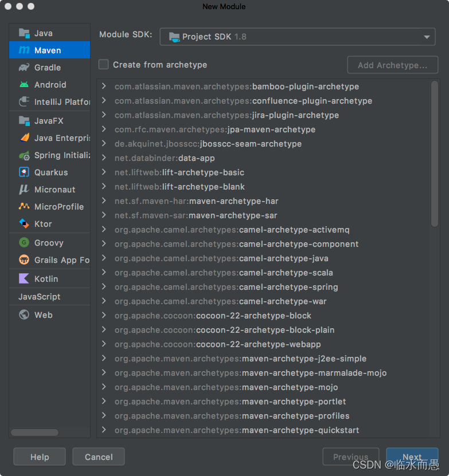
Task: Select maven-archetype-portlet row
Action: (x=264, y=402)
